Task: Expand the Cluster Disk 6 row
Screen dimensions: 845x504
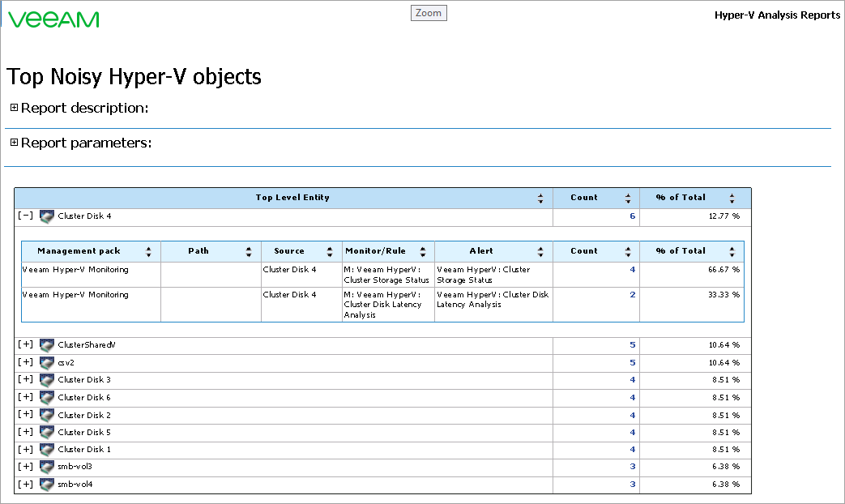Action: pyautogui.click(x=25, y=397)
